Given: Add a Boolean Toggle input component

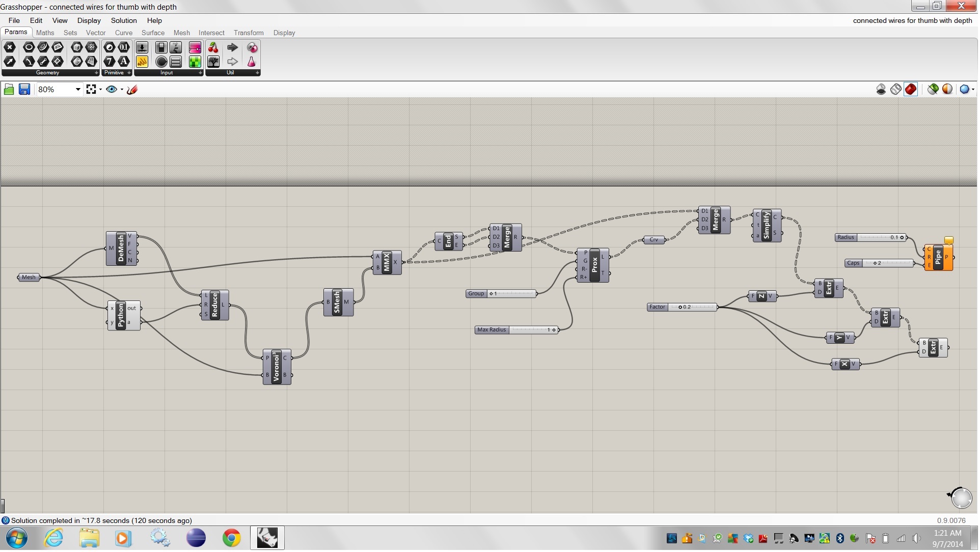Looking at the screenshot, I should [x=161, y=48].
